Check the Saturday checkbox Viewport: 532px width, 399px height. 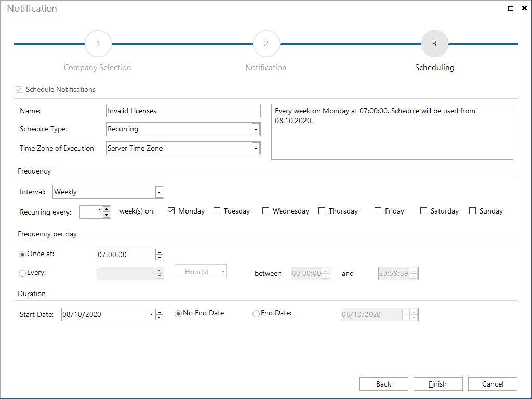423,211
